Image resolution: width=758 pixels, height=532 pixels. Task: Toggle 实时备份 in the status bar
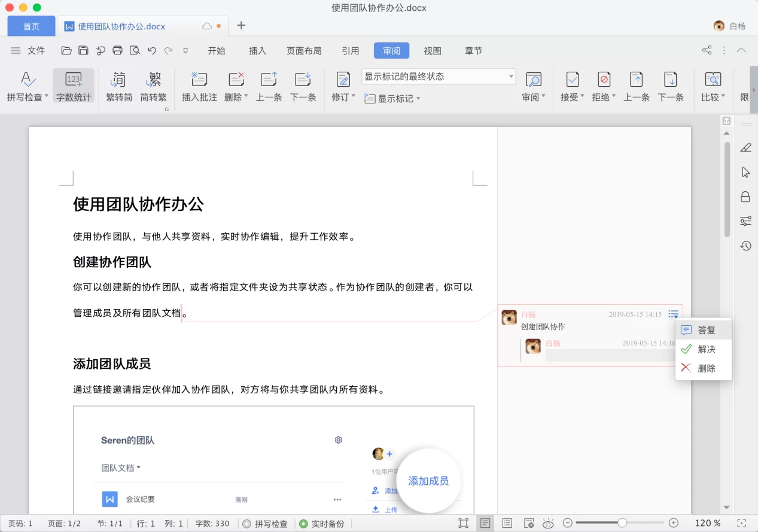[322, 524]
